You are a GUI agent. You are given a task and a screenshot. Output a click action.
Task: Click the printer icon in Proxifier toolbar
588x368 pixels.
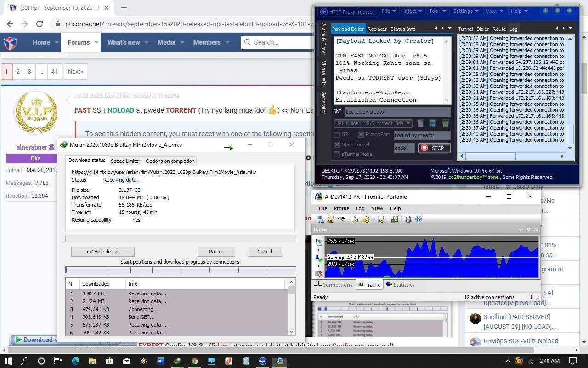(408, 219)
